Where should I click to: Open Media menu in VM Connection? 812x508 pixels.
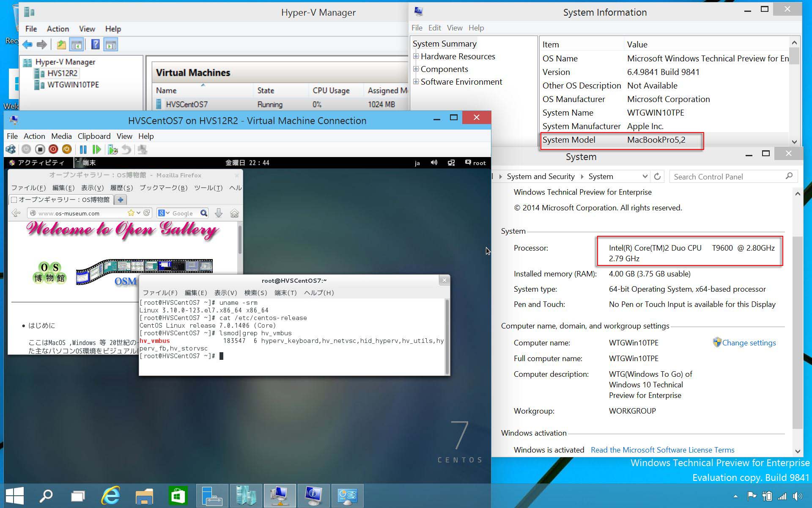pos(61,136)
